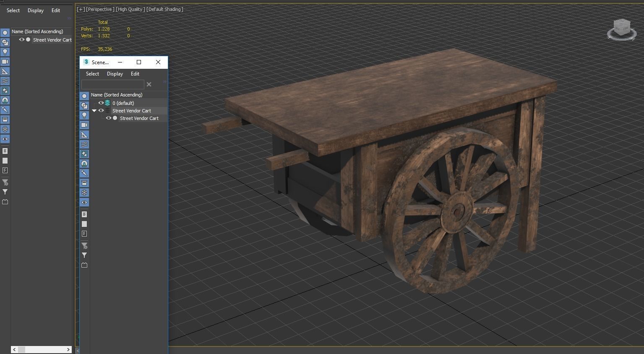The width and height of the screenshot is (644, 354).
Task: Click the bottom bracket icon in the floating Scene window
Action: (x=84, y=265)
